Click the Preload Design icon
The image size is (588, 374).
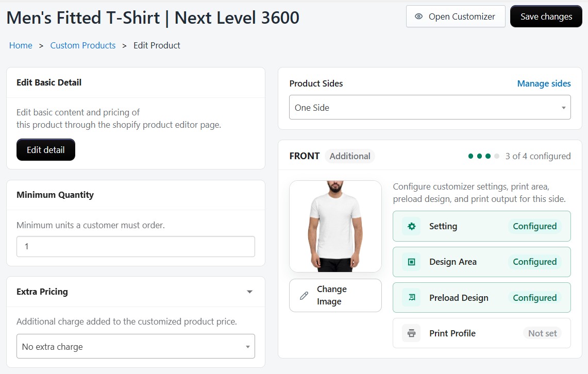(410, 297)
